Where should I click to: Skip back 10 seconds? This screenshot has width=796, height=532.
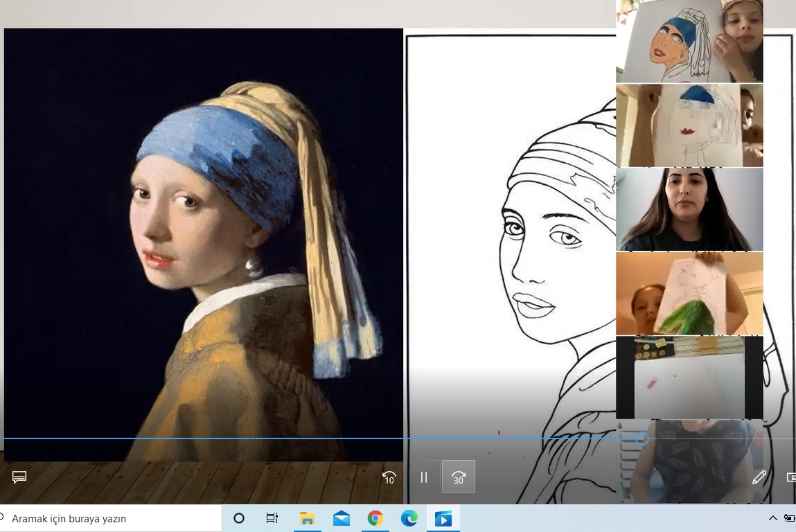389,477
